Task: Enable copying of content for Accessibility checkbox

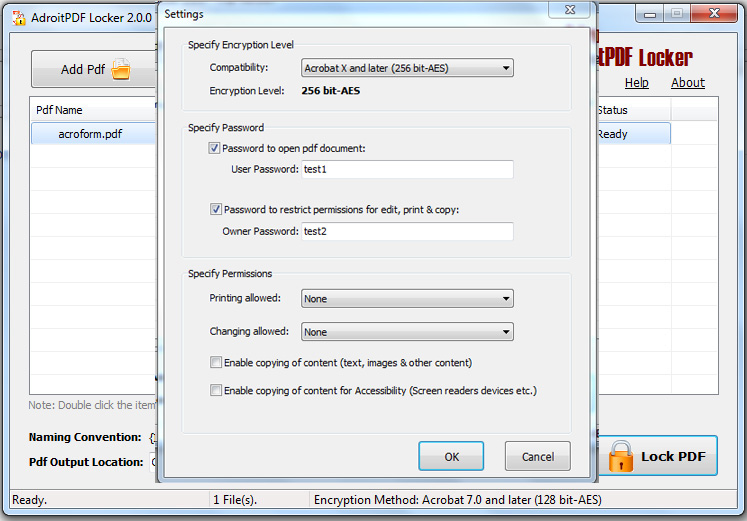Action: point(216,391)
